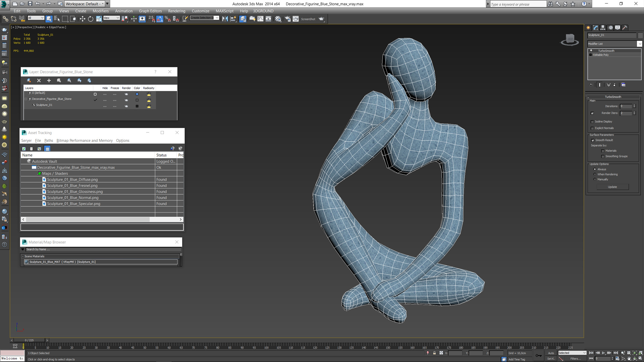Image resolution: width=644 pixels, height=362 pixels.
Task: Select the When Rendering radio option
Action: pyautogui.click(x=595, y=174)
